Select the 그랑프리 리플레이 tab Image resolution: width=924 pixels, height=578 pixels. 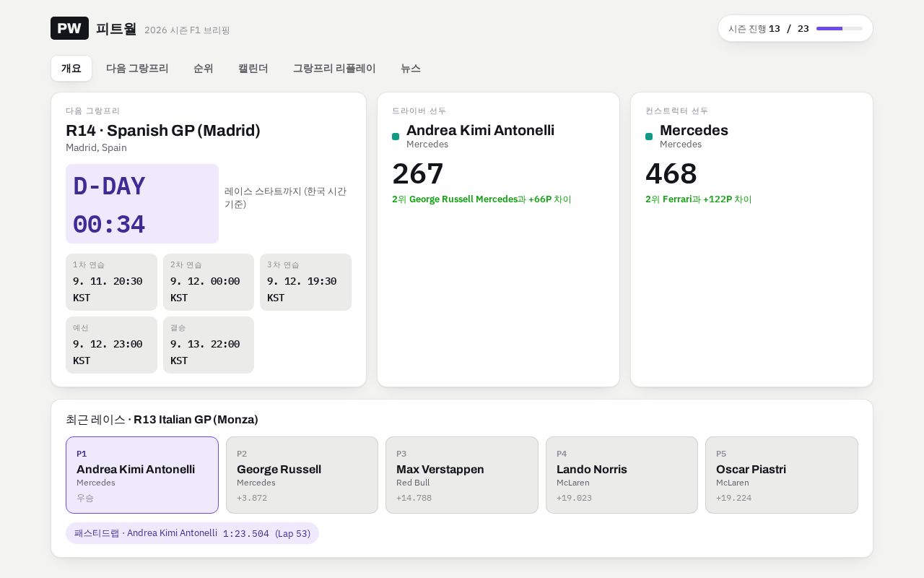click(334, 69)
